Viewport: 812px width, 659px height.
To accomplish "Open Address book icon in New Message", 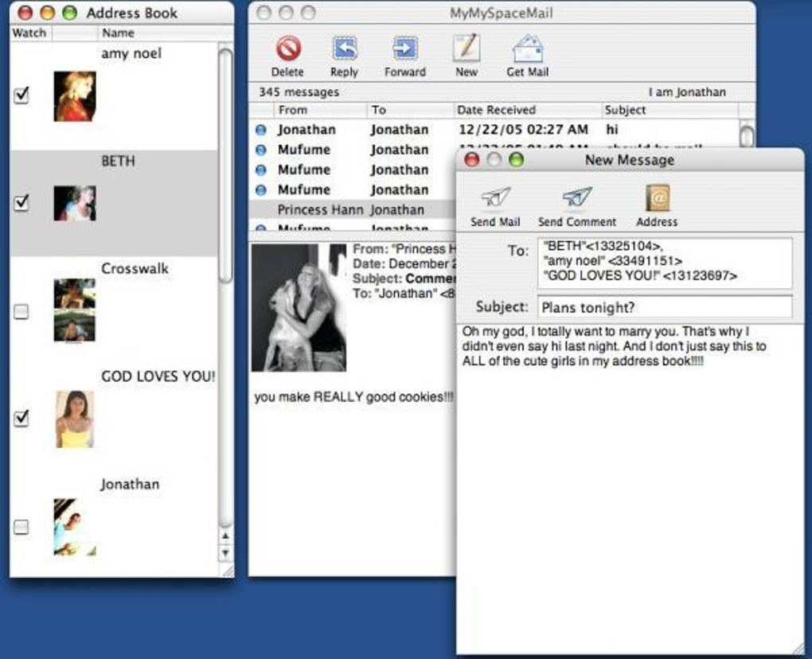I will [x=658, y=197].
